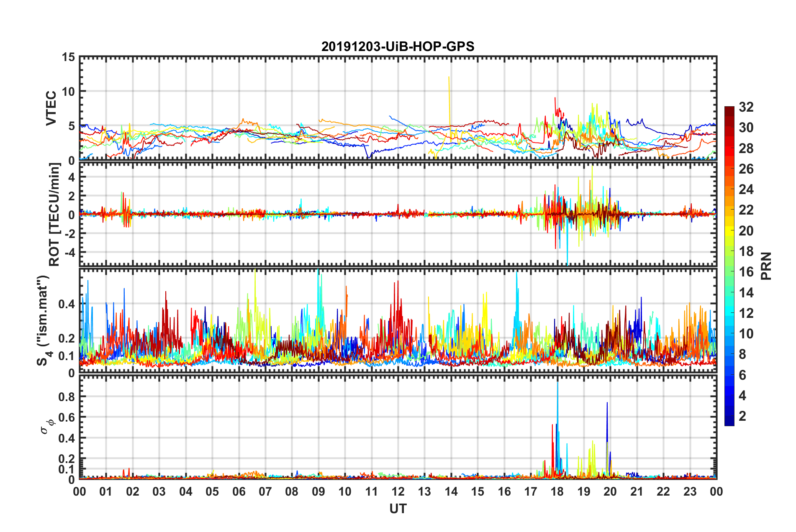The image size is (796, 532).
Task: Pick colorbar tick label 12
Action: tap(746, 313)
